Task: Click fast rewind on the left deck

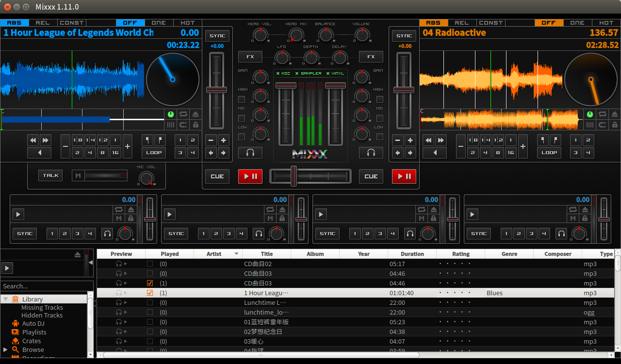Action: click(x=33, y=141)
